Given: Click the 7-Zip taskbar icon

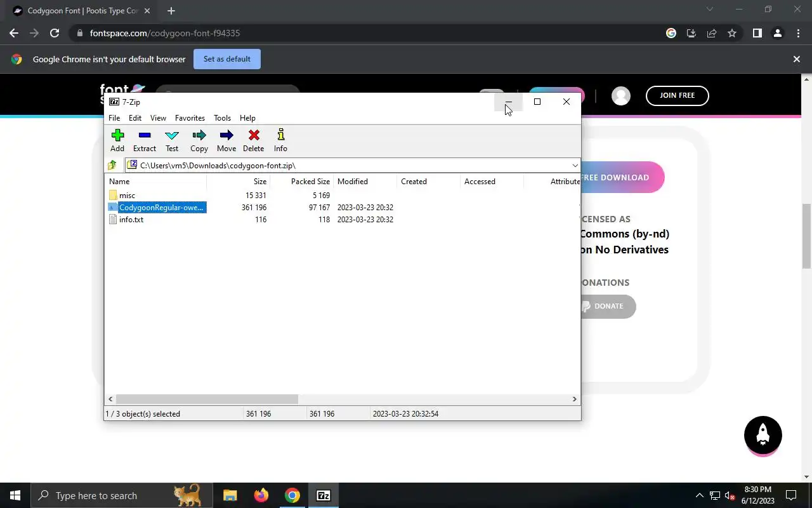Looking at the screenshot, I should point(324,495).
